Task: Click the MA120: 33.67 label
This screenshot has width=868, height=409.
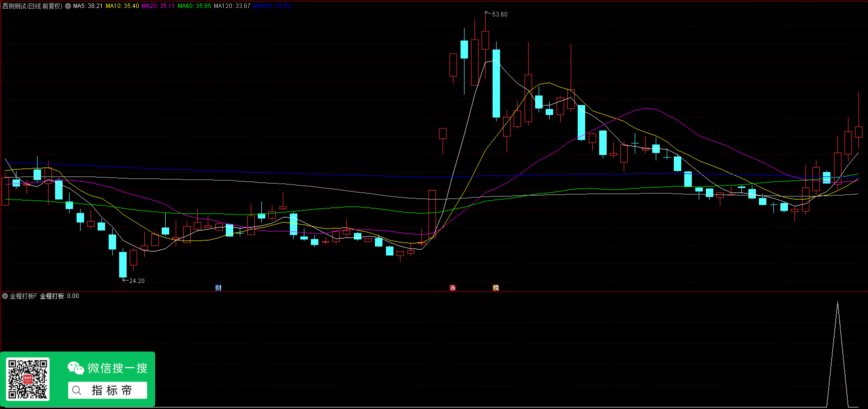Action: 232,6
